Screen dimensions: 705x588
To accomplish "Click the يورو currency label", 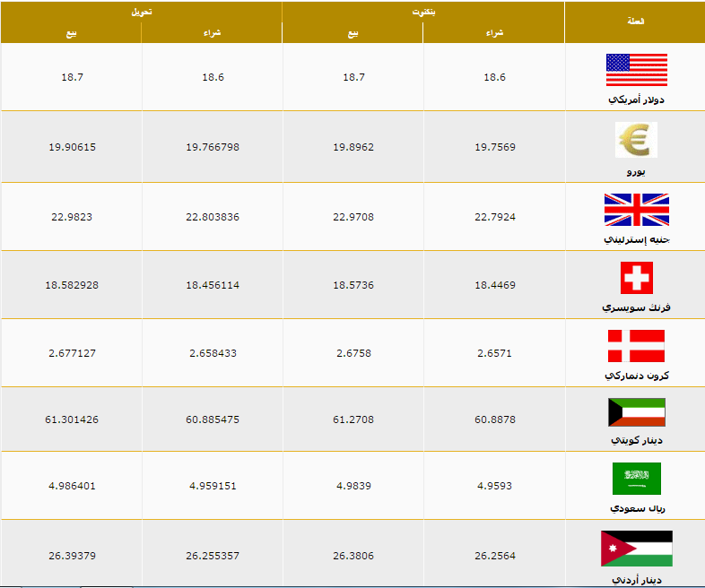I will [x=636, y=171].
